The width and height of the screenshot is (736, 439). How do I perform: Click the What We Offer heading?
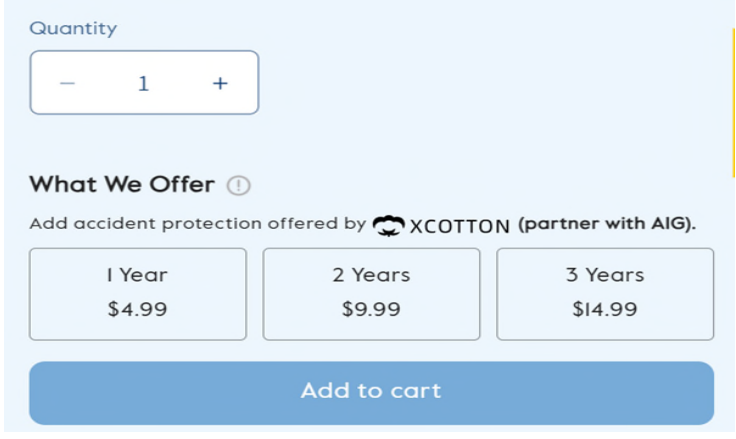(x=122, y=184)
